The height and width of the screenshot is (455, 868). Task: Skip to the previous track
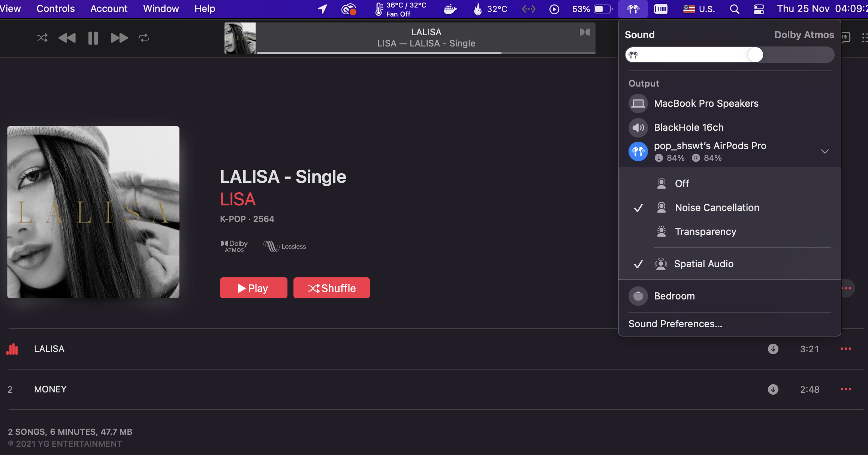67,38
